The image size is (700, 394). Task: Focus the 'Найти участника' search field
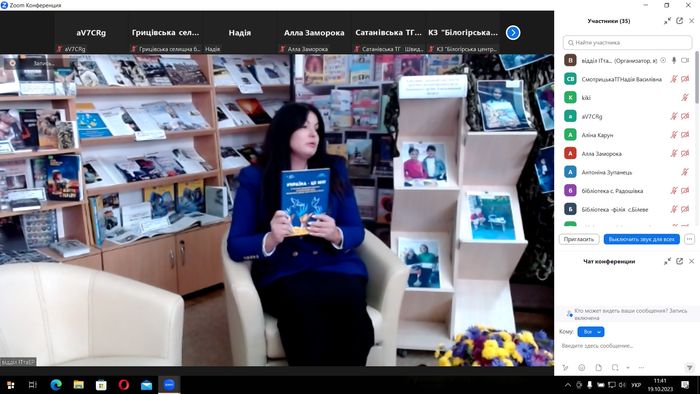coord(627,43)
